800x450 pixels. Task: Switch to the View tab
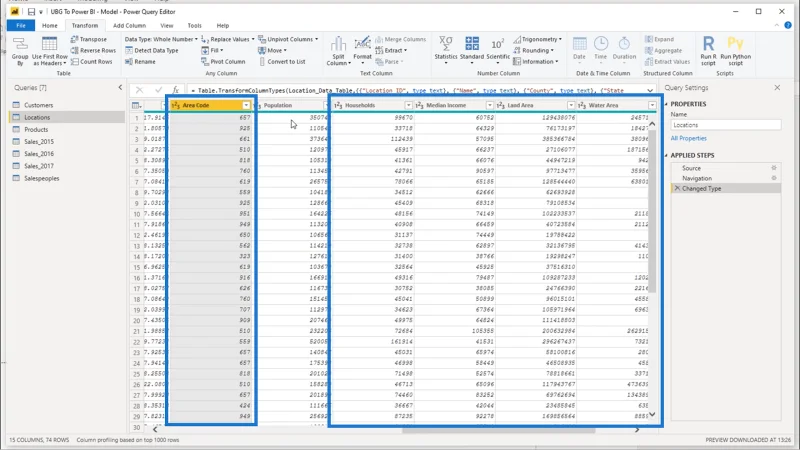coord(167,26)
